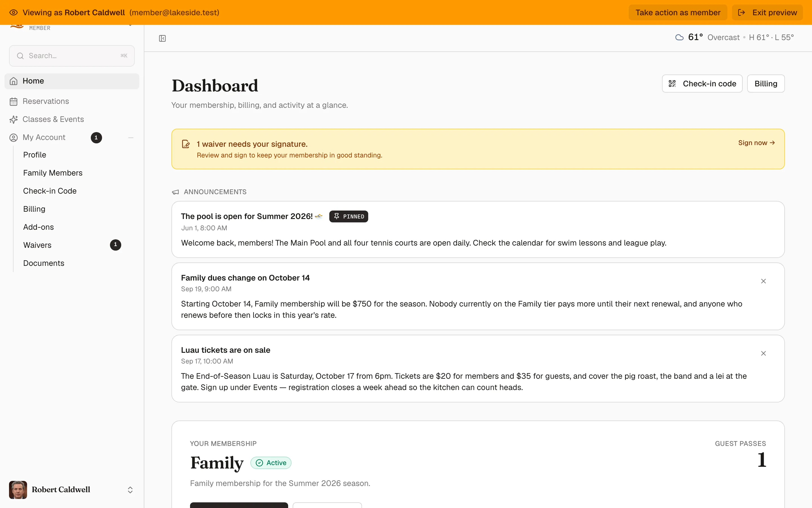Viewport: 812px width, 508px height.
Task: Open Documents page
Action: pyautogui.click(x=44, y=263)
